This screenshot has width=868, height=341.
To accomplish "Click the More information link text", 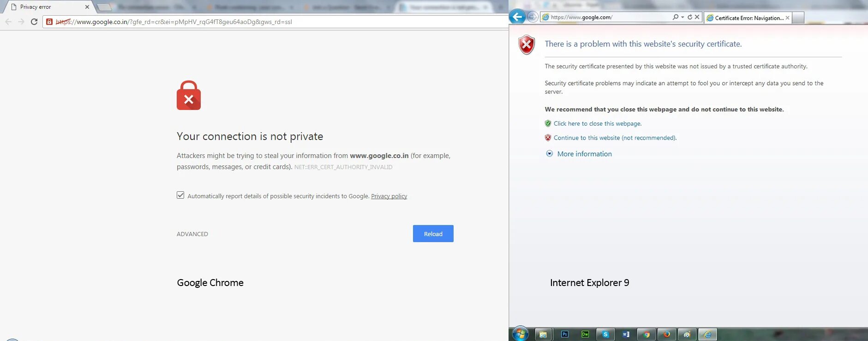I will [585, 154].
